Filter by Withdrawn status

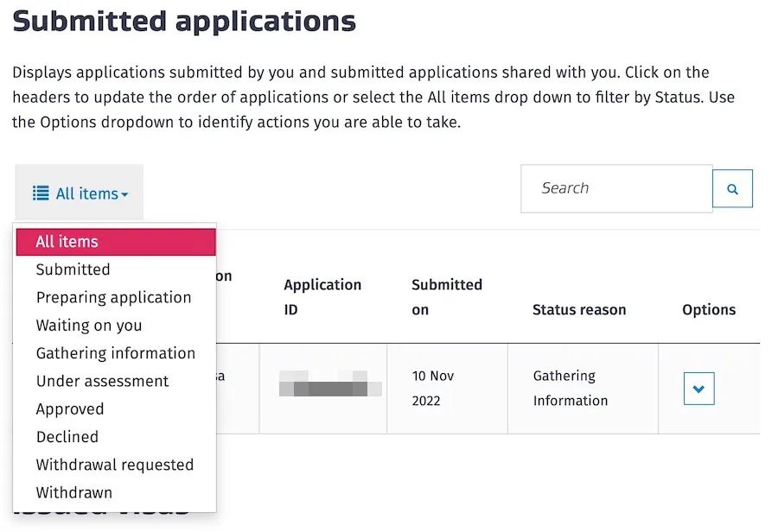tap(73, 493)
